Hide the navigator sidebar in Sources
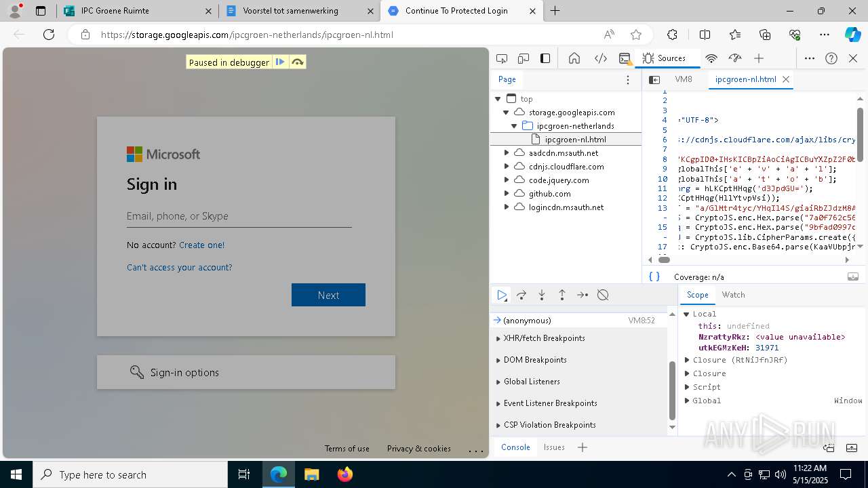This screenshot has height=488, width=868. coord(654,79)
